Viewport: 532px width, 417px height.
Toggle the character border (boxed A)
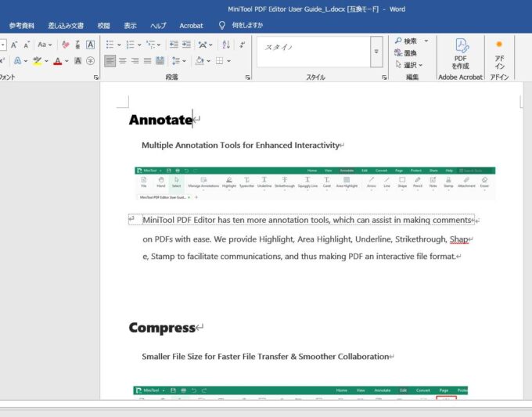point(90,45)
